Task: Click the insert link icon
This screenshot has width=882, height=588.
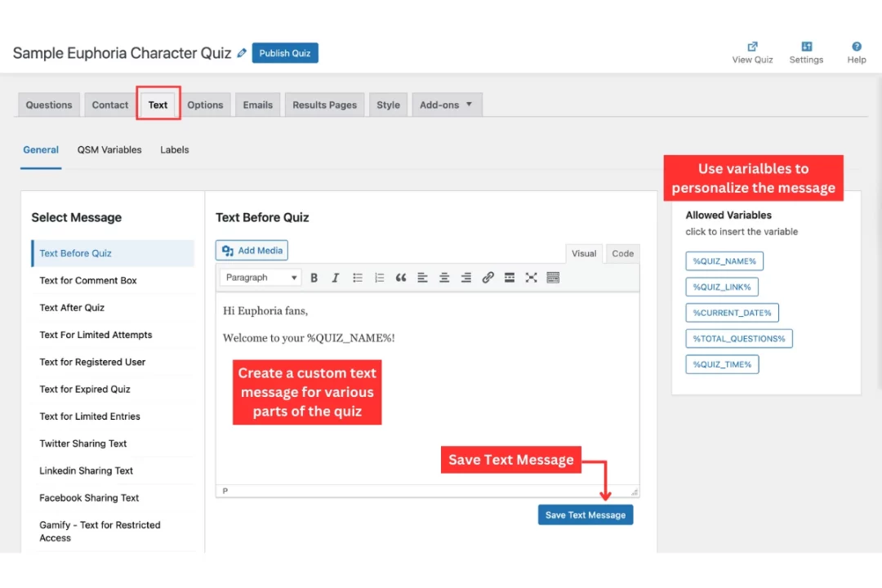Action: pos(488,278)
